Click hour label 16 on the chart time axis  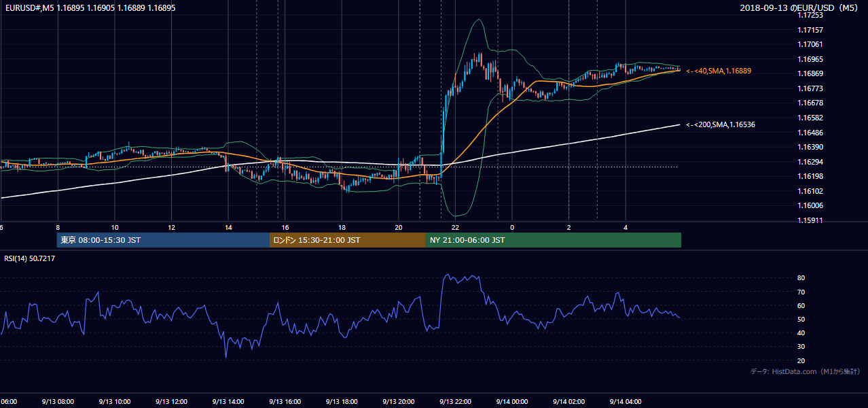(x=285, y=228)
